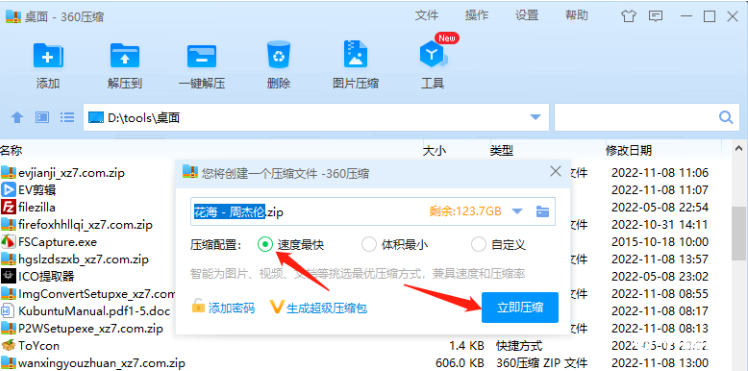
Task: Select wanxingyouzhuan_xz7.com.zip file name
Action: [x=102, y=363]
